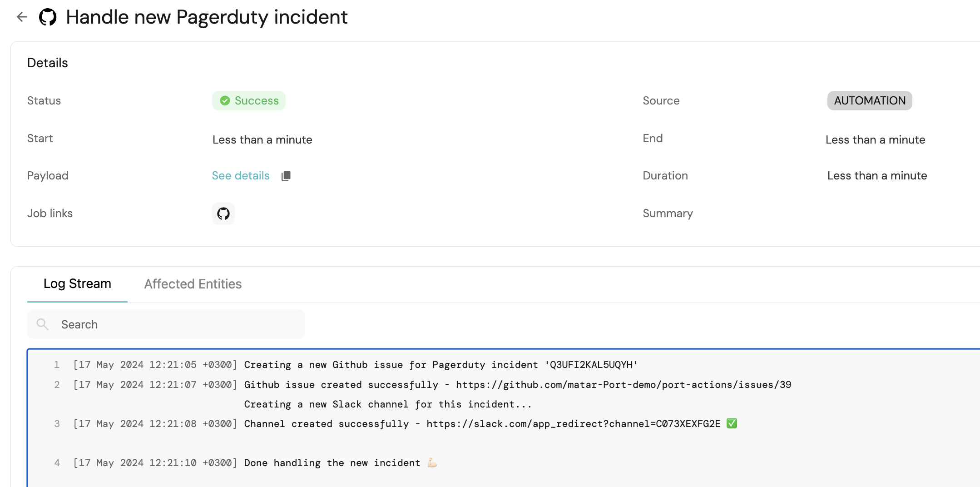Open the Slack channel URL in log

pyautogui.click(x=573, y=424)
